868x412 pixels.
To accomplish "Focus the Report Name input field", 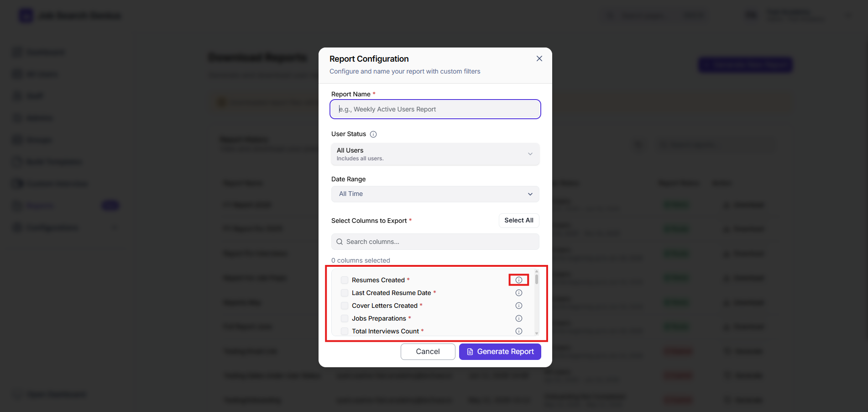I will click(435, 109).
